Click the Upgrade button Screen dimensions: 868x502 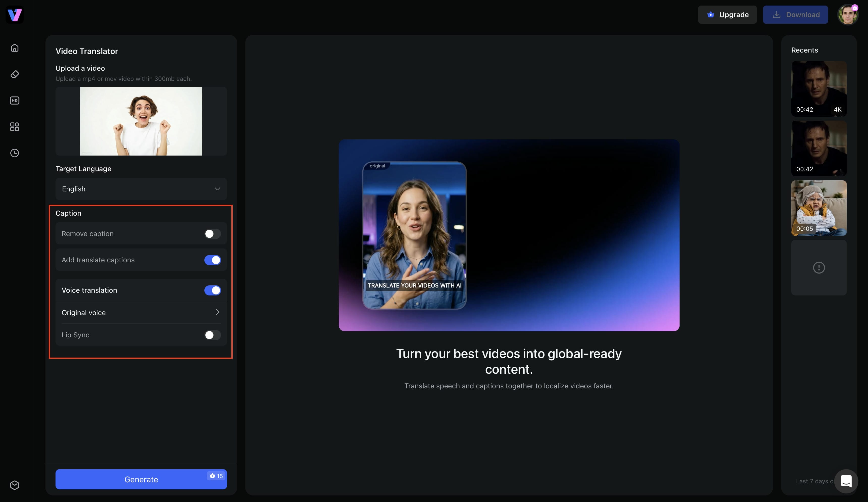[x=727, y=14]
